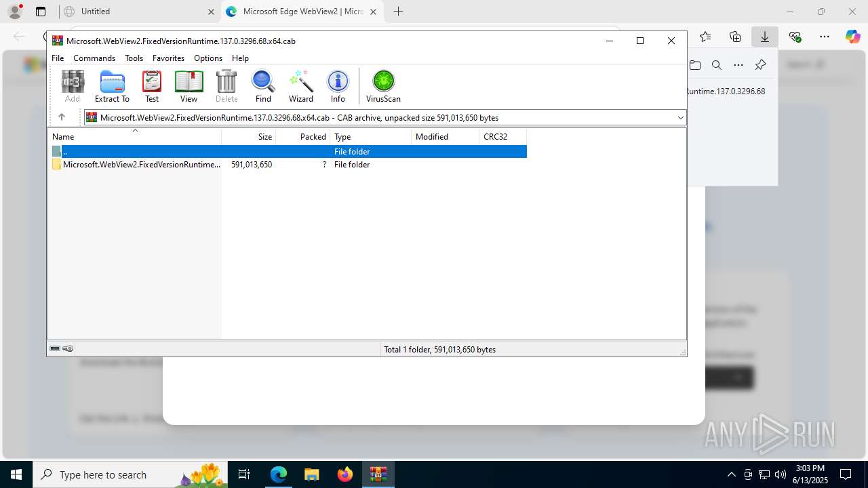This screenshot has height=488, width=868.
Task: Open the Edge profile icon
Action: [15, 12]
